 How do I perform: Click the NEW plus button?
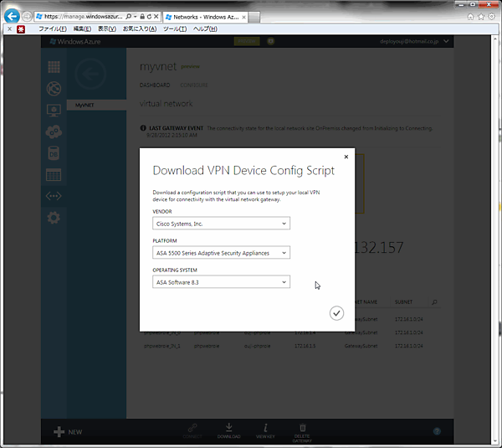coord(68,432)
